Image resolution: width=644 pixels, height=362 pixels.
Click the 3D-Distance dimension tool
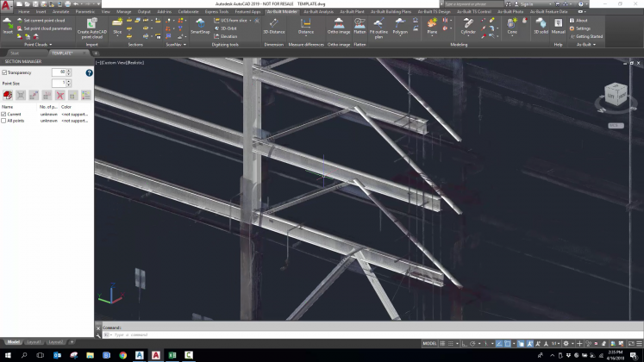coord(273,25)
